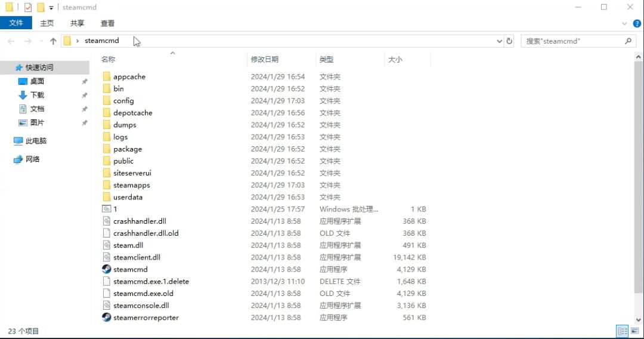
Task: Click the steamerrorreporter Steam icon
Action: [x=107, y=318]
